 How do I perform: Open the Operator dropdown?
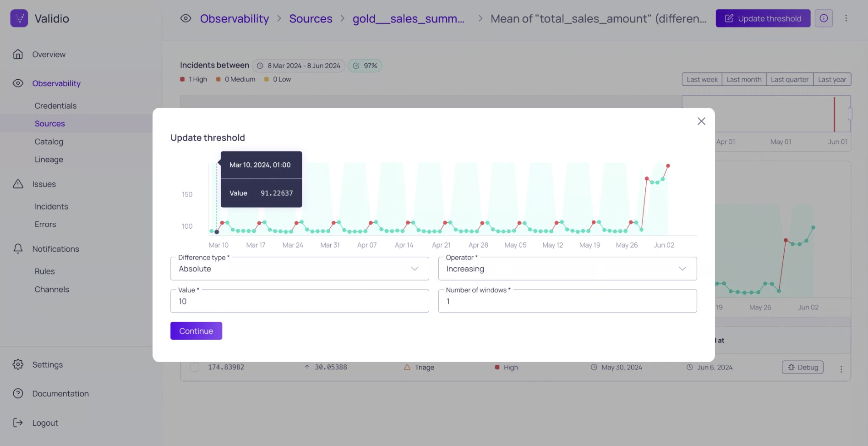[x=568, y=269]
